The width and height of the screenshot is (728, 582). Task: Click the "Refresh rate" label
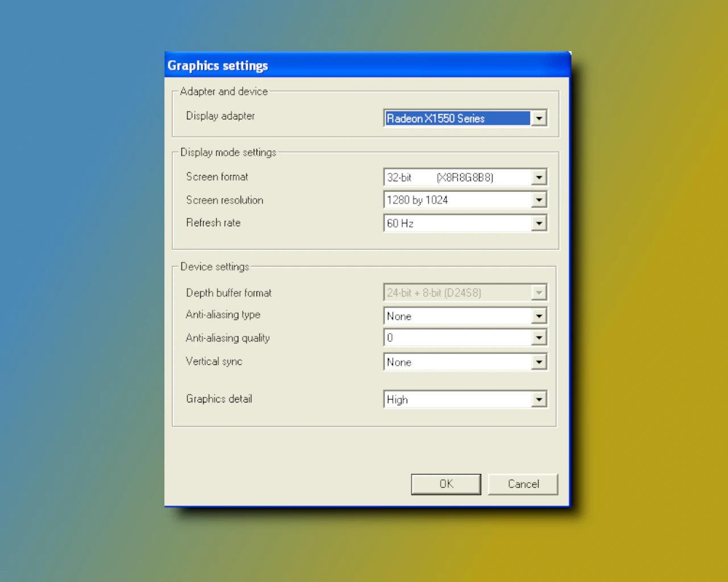click(213, 223)
